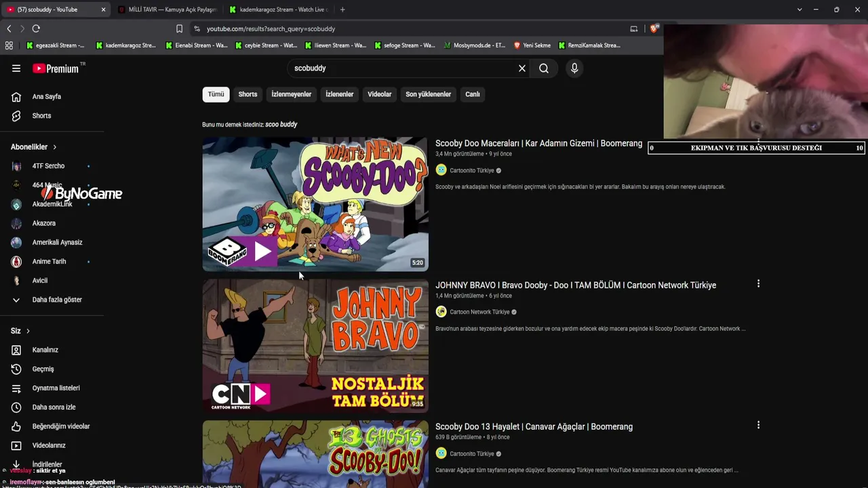868x488 pixels.
Task: Expand the Siz section
Action: click(20, 331)
